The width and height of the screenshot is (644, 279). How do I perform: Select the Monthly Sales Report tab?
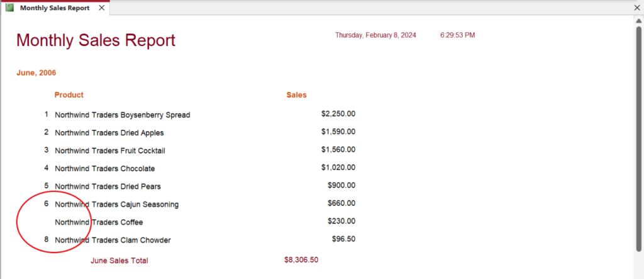click(x=54, y=8)
